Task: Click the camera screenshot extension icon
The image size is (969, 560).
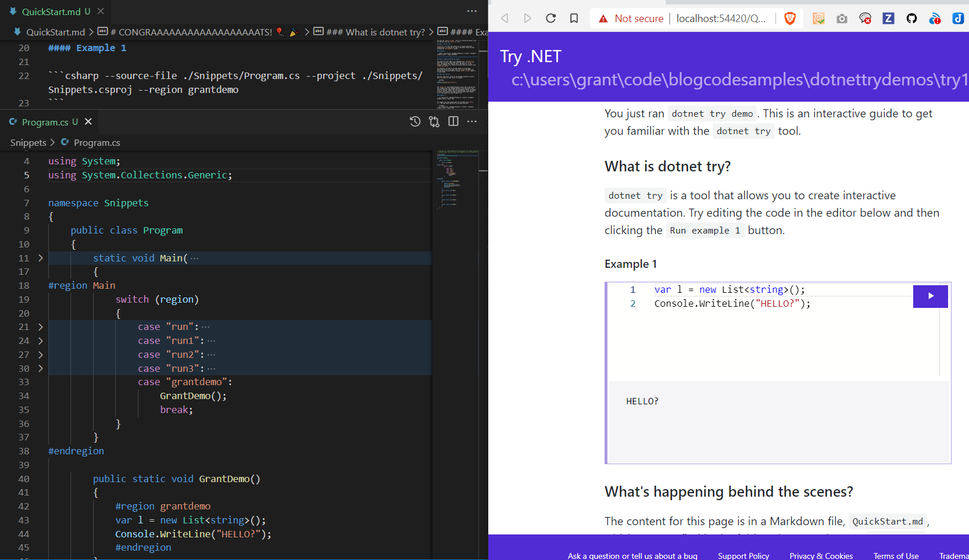Action: 842,19
